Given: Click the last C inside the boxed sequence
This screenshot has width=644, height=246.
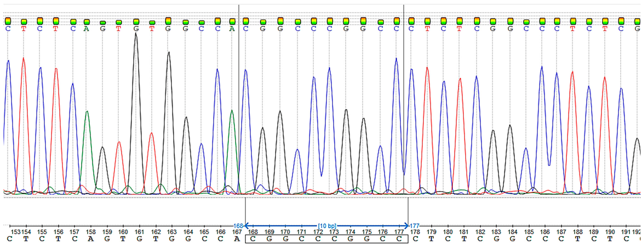Looking at the screenshot, I should pos(399,239).
